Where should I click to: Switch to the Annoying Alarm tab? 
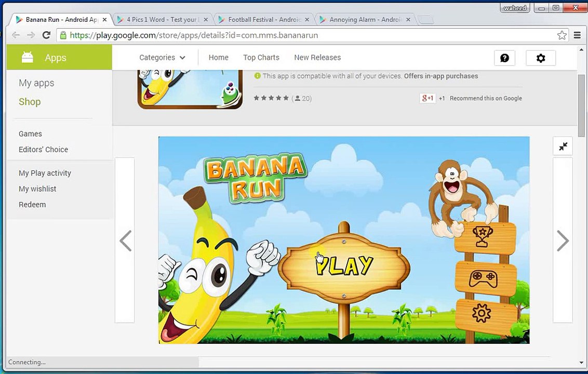(x=365, y=20)
